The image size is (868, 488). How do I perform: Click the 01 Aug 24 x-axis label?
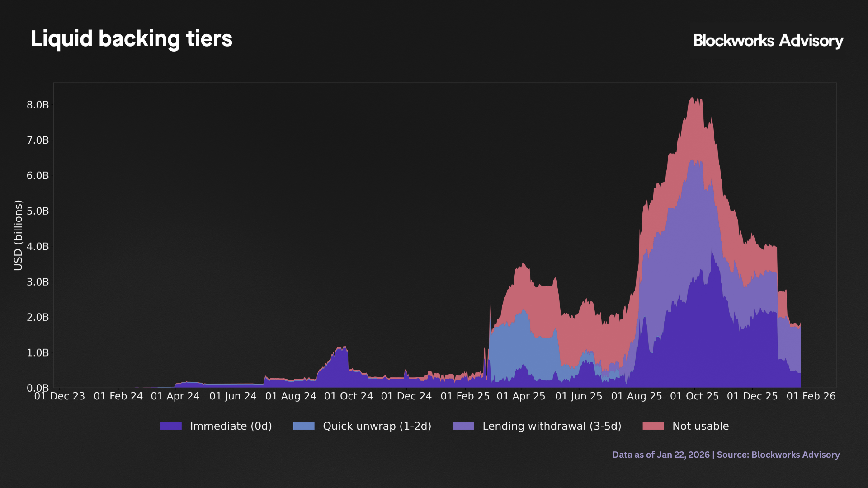[x=291, y=396]
